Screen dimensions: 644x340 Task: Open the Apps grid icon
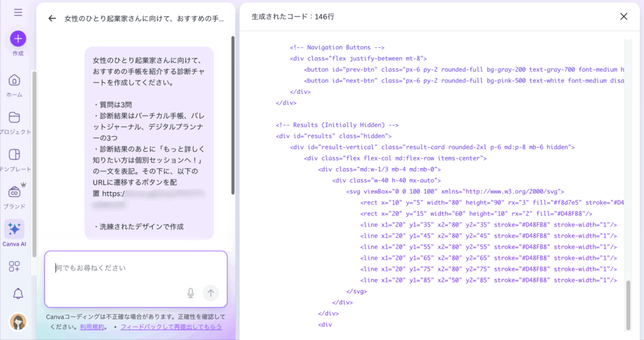tap(14, 266)
